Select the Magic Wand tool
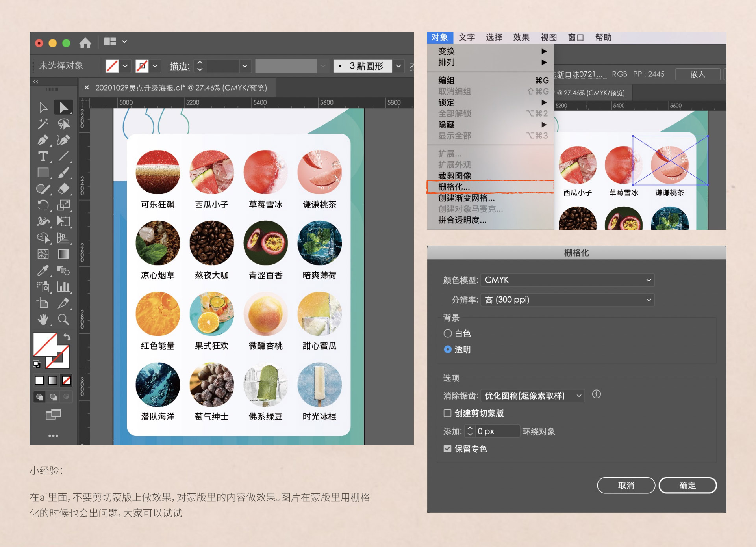Viewport: 756px width, 547px height. point(43,124)
